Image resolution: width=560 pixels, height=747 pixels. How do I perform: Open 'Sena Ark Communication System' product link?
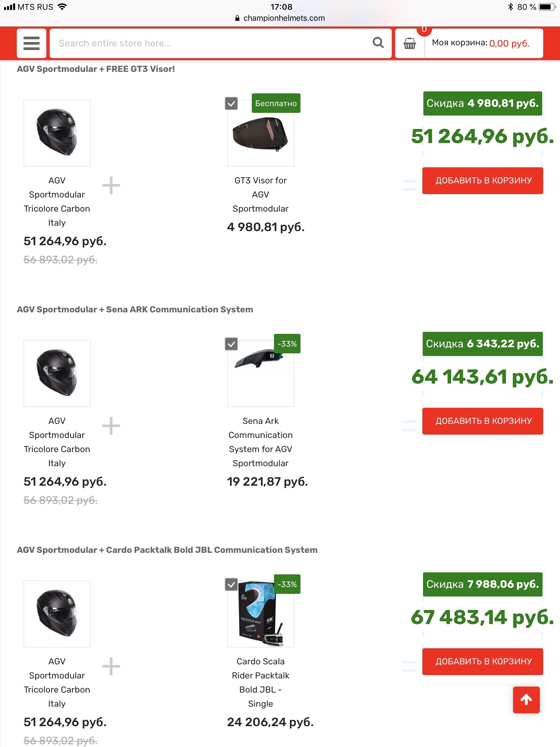(261, 442)
